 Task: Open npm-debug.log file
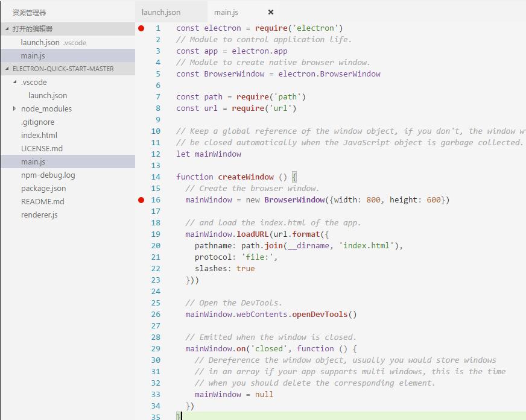point(48,175)
